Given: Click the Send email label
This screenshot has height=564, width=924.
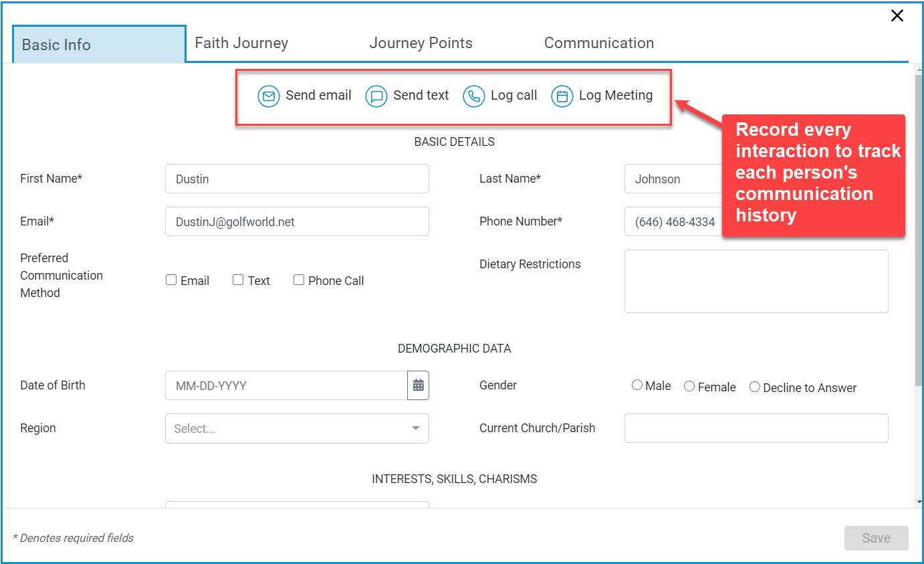Looking at the screenshot, I should tap(318, 96).
